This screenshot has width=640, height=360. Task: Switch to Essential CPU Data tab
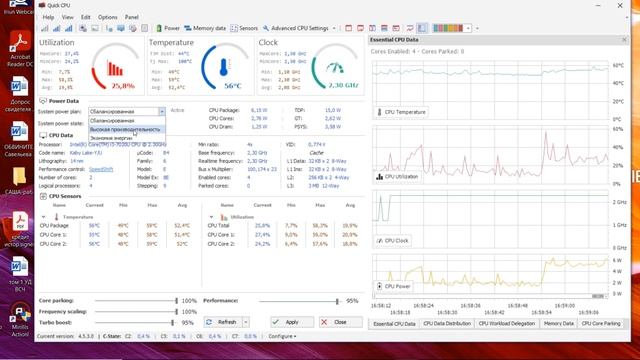394,324
